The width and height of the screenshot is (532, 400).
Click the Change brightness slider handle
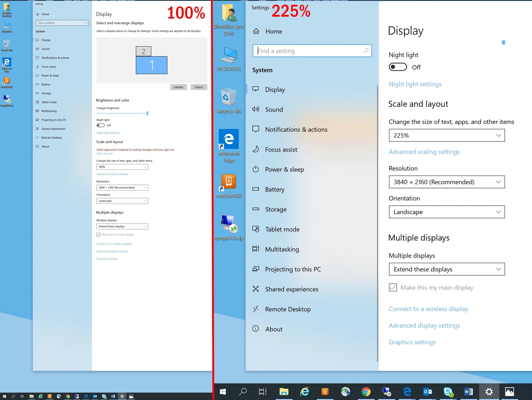coord(147,113)
